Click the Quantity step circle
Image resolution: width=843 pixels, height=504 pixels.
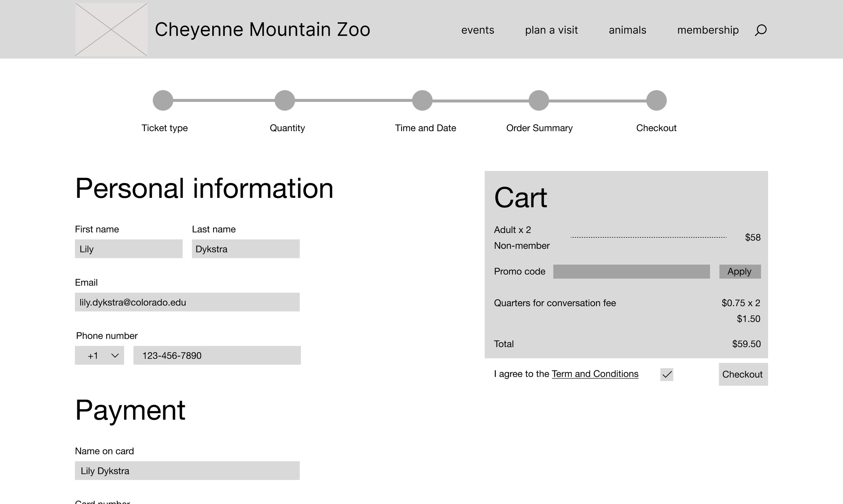pyautogui.click(x=285, y=100)
